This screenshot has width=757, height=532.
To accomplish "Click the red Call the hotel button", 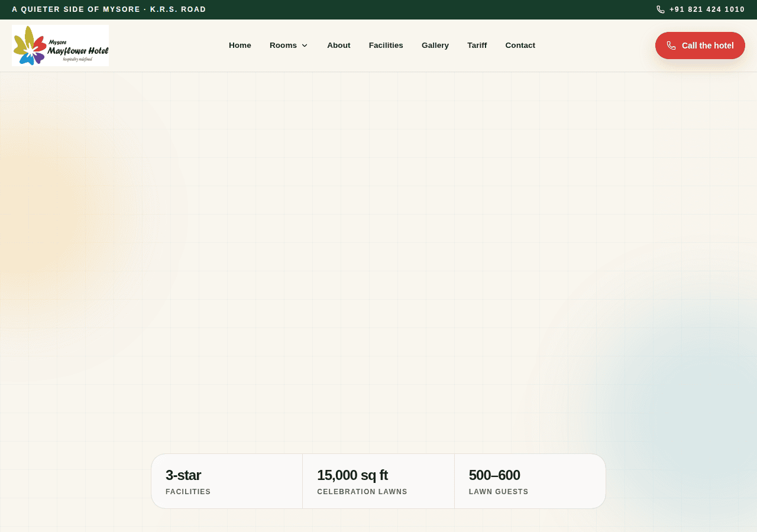I will pos(700,46).
